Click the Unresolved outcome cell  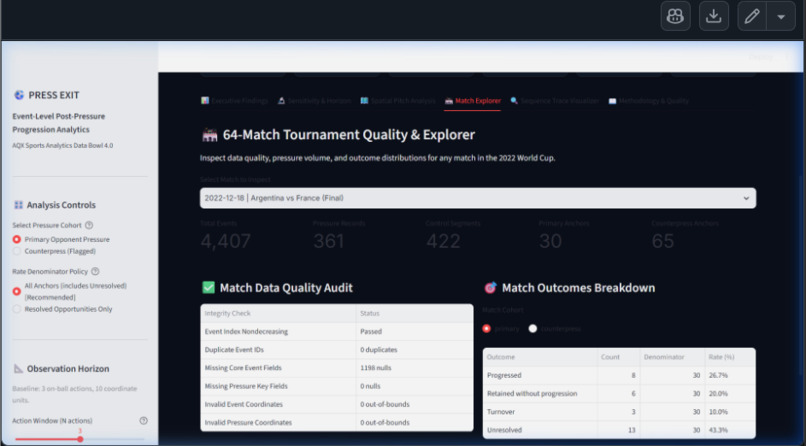pyautogui.click(x=540, y=430)
